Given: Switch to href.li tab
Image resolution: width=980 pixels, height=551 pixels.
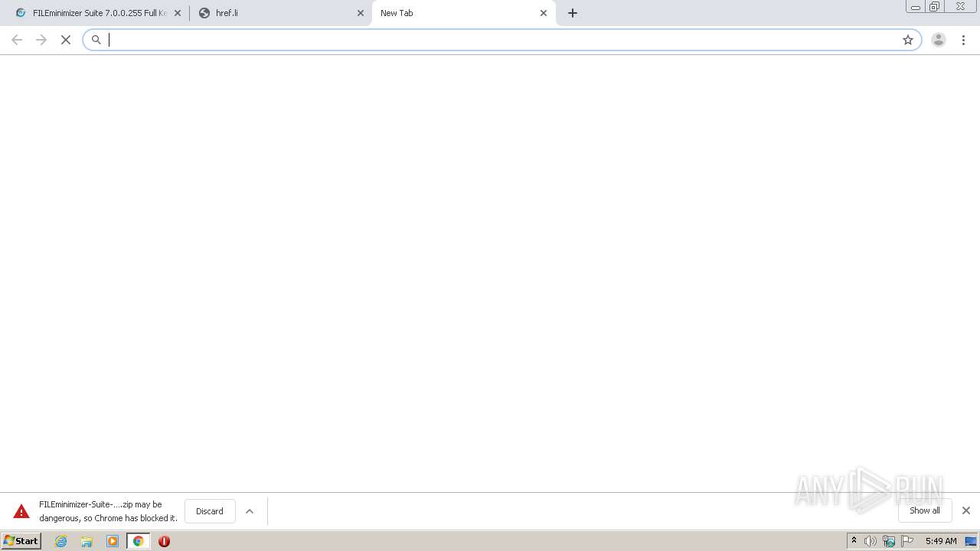Looking at the screenshot, I should click(280, 13).
